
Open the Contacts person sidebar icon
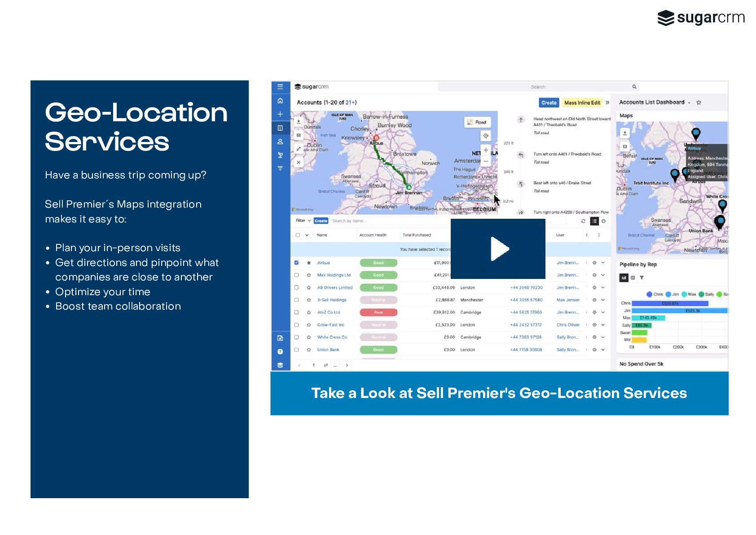point(280,141)
